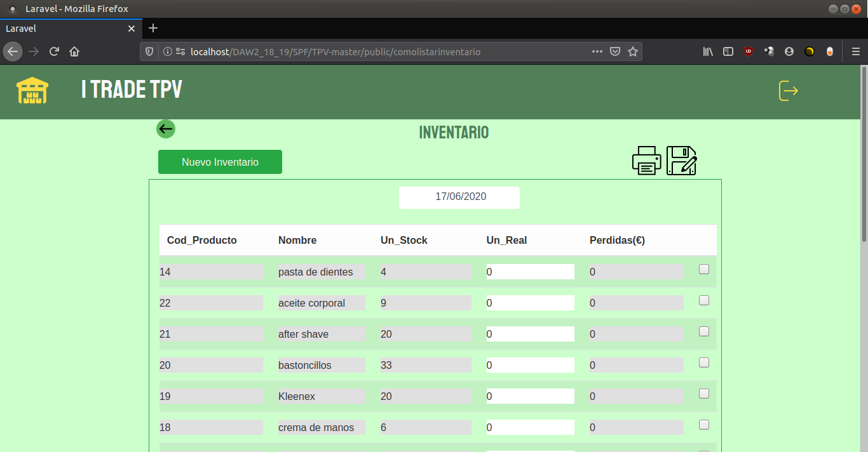Open a new browser tab
Image resolution: width=868 pixels, height=452 pixels.
pos(153,28)
